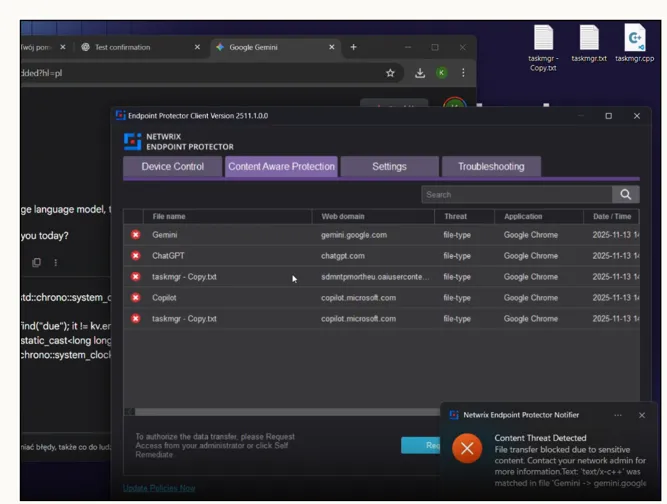
Task: Select the taskmgr.txt desktop icon
Action: pos(589,43)
